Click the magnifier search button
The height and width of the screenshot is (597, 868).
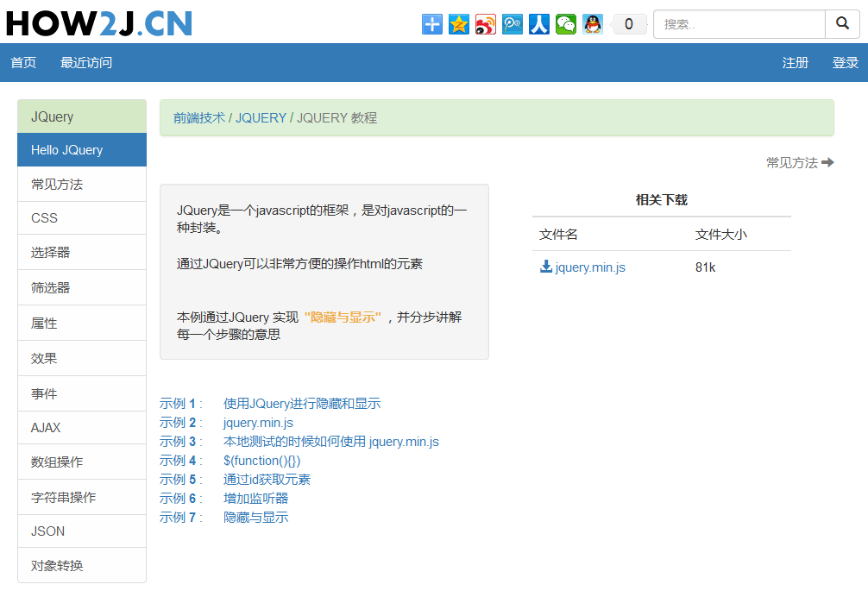coord(842,24)
